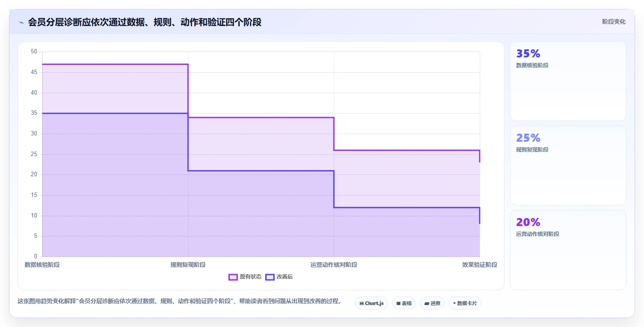Open the 25% 规则复现阶段 card

pyautogui.click(x=568, y=166)
